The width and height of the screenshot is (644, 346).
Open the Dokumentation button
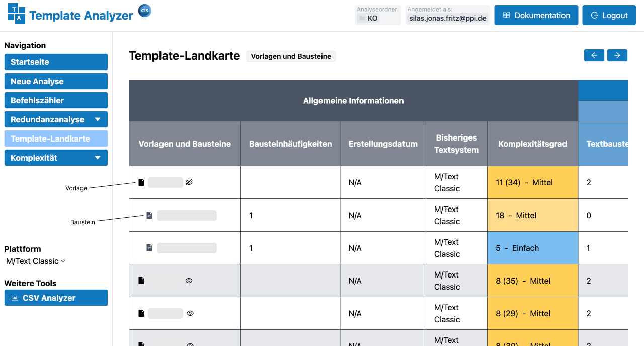tap(536, 15)
